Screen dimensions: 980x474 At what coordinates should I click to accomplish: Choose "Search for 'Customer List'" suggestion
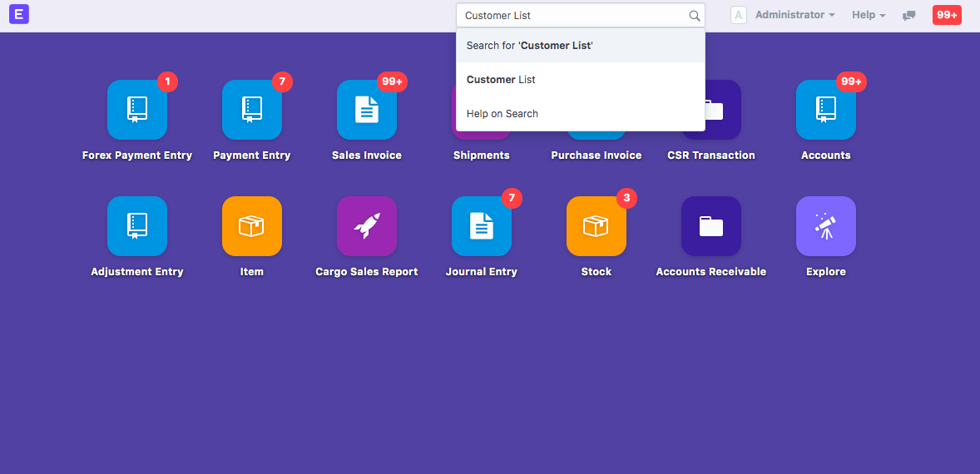pos(581,46)
